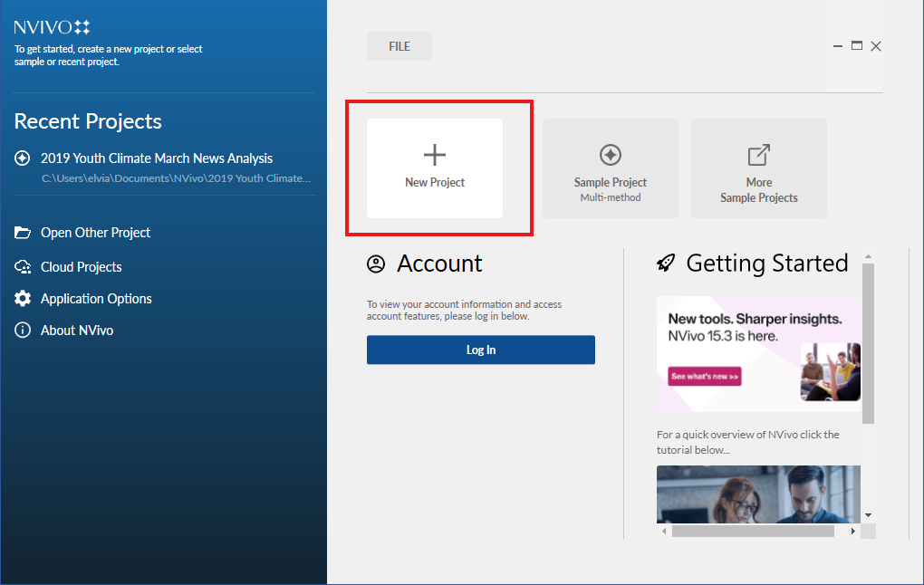Viewport: 924px width, 585px height.
Task: Click the Cloud Projects cloud icon
Action: (23, 267)
